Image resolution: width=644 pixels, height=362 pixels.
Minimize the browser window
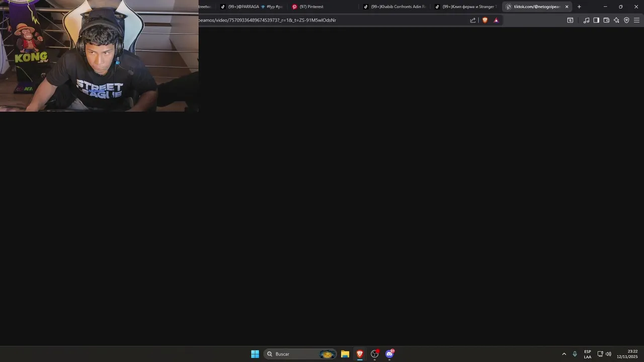[605, 7]
